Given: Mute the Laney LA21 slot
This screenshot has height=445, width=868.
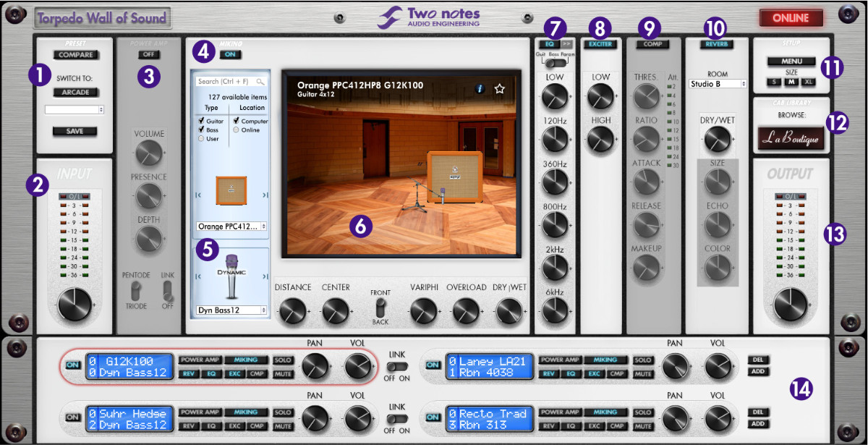Looking at the screenshot, I should (x=642, y=374).
